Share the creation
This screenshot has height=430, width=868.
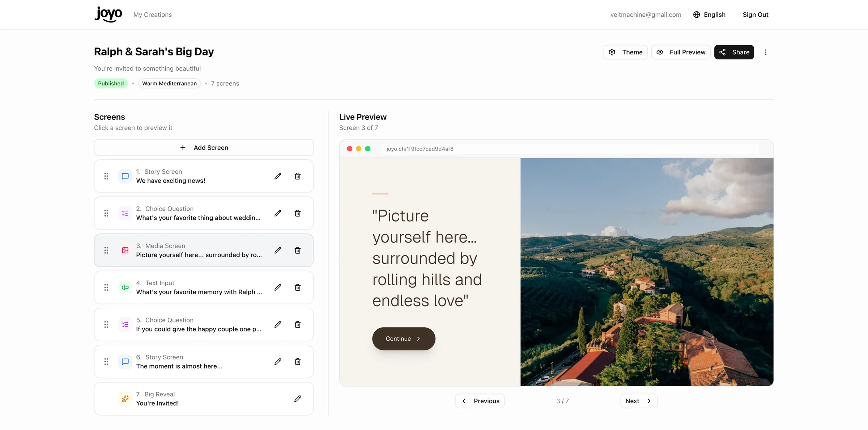[734, 52]
